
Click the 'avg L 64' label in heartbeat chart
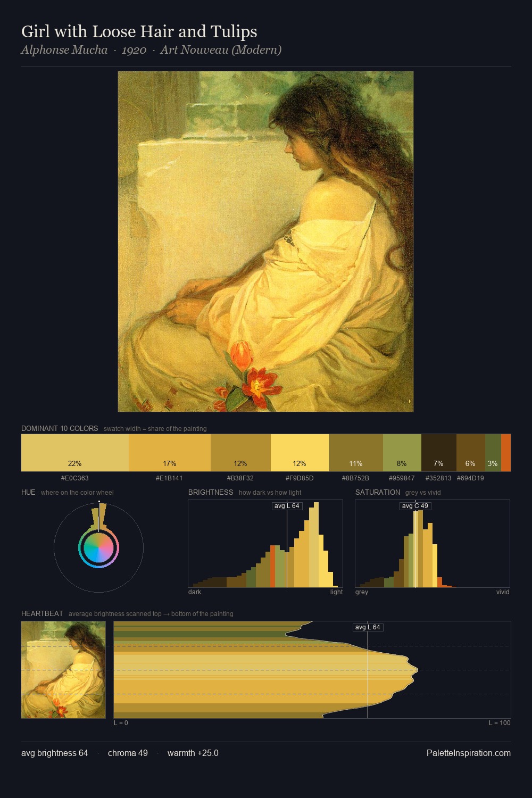coord(368,627)
